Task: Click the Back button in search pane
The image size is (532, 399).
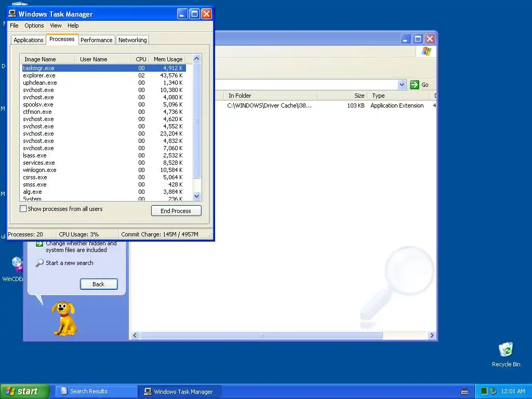Action: point(99,284)
